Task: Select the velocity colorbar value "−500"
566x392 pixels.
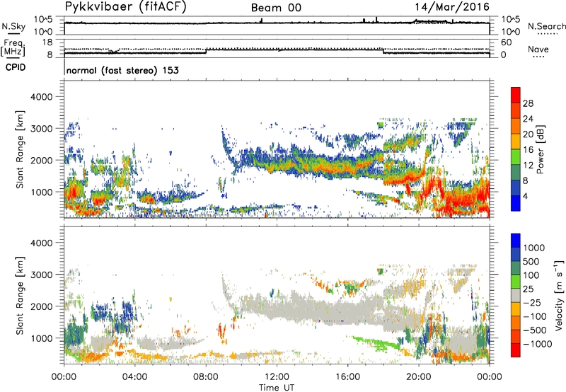Action: click(x=535, y=330)
